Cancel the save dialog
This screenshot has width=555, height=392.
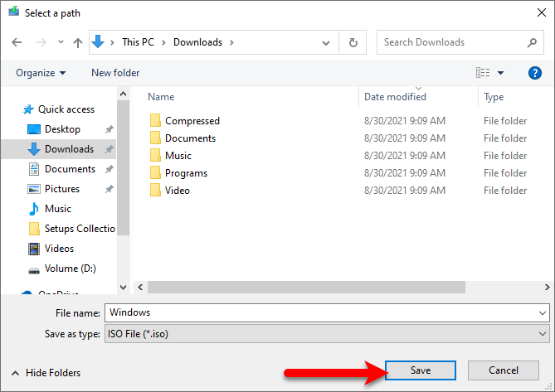(x=504, y=370)
